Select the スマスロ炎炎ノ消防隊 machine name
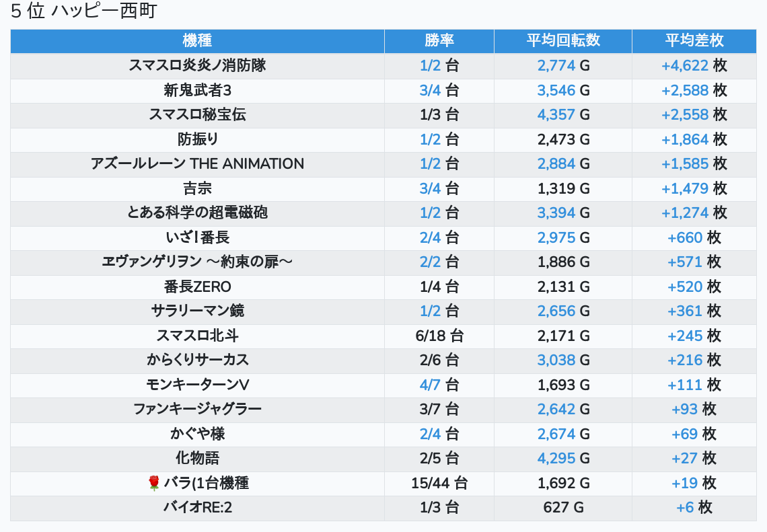This screenshot has height=532, width=767. (197, 65)
